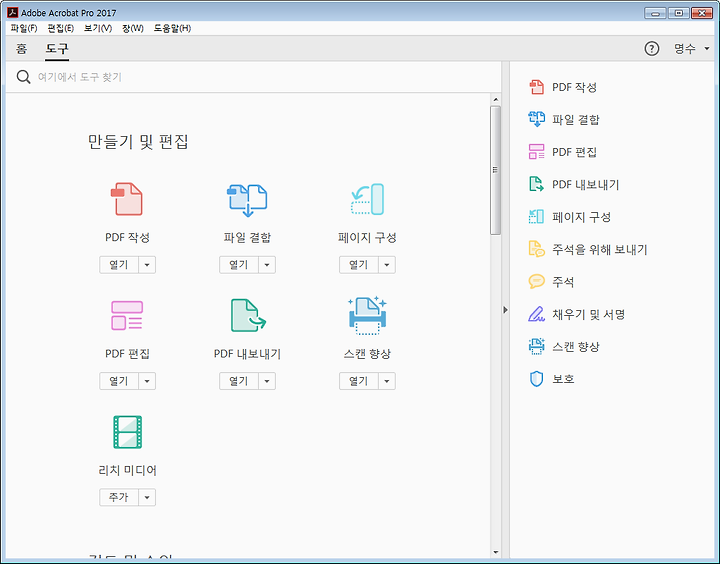Expand the PDF 편집 열기 dropdown arrow
Image resolution: width=720 pixels, height=564 pixels.
[x=147, y=381]
